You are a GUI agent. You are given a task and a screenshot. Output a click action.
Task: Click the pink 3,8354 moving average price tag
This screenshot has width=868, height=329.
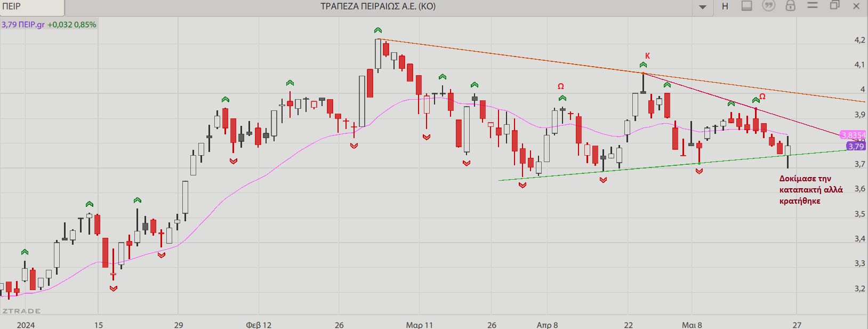pos(853,135)
